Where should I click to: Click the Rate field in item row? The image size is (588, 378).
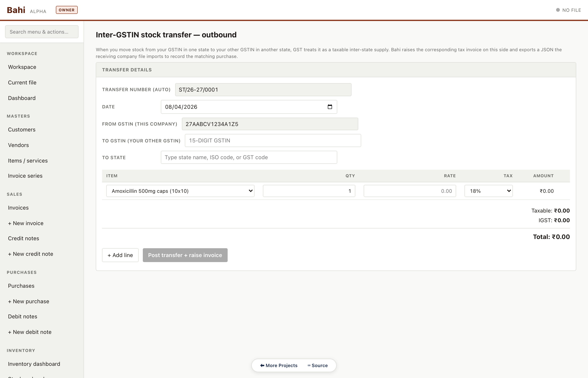pos(409,191)
